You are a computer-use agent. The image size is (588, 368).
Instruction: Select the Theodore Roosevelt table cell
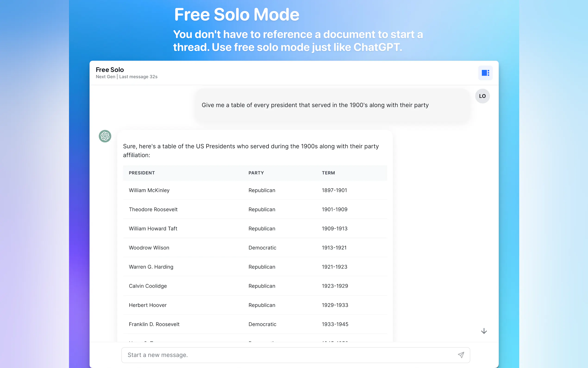pyautogui.click(x=153, y=209)
